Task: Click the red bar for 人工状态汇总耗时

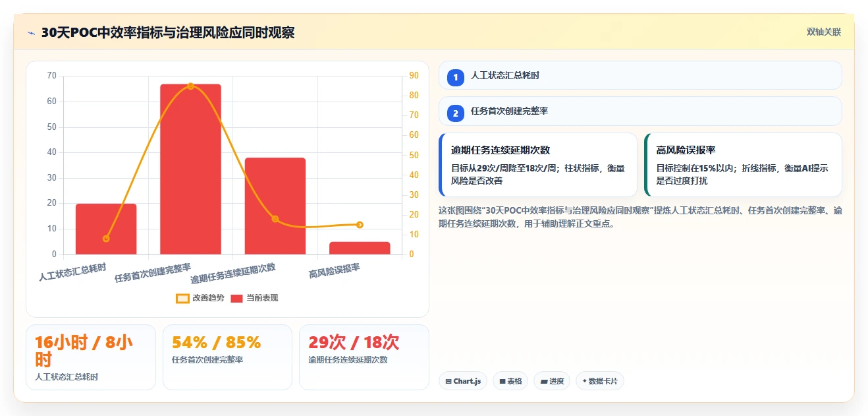Action: point(106,229)
